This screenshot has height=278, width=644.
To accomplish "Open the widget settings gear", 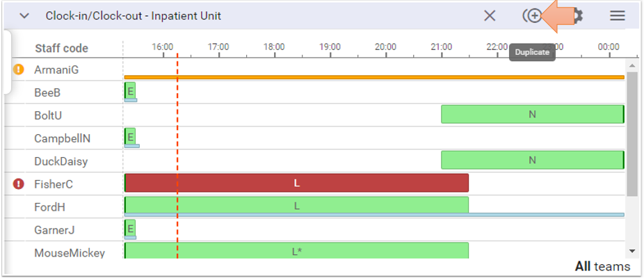I will 576,16.
